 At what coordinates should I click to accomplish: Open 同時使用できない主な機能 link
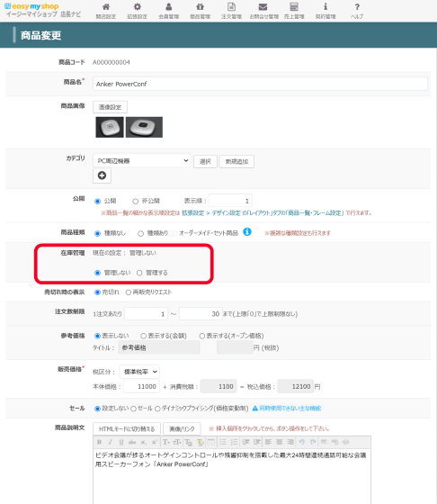290,409
